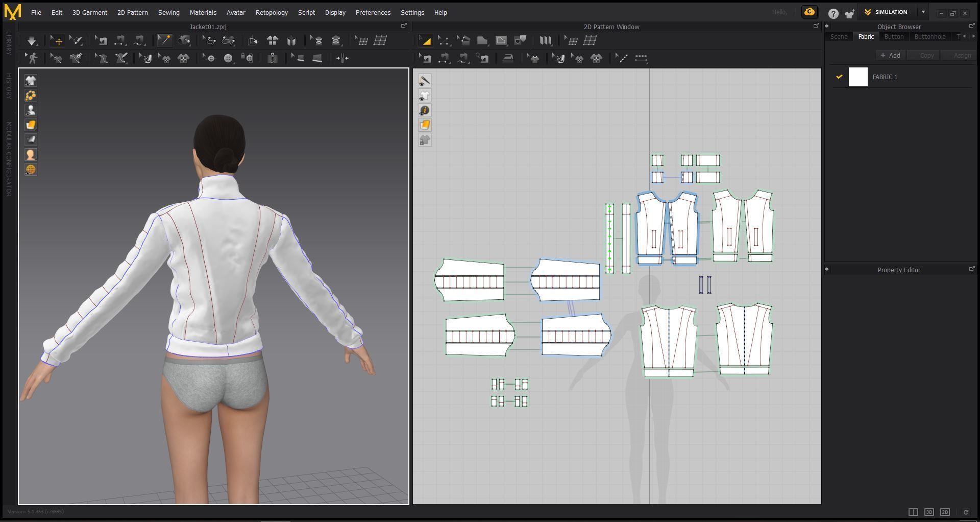Viewport: 980px width, 522px height.
Task: Select the Show Sewing magnifier tool in 2D toolbar
Action: click(482, 58)
